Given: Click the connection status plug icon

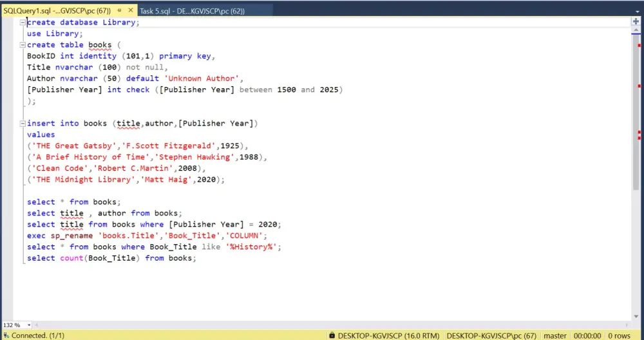Looking at the screenshot, I should [6, 335].
